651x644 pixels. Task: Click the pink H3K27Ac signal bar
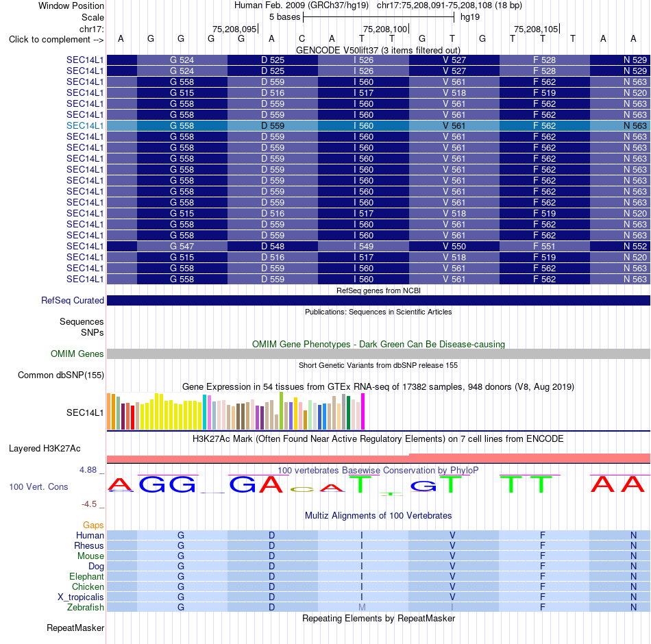coord(378,458)
